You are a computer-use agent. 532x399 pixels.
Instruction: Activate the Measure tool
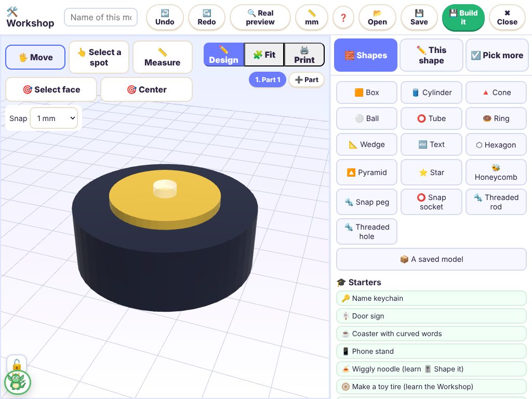(163, 57)
